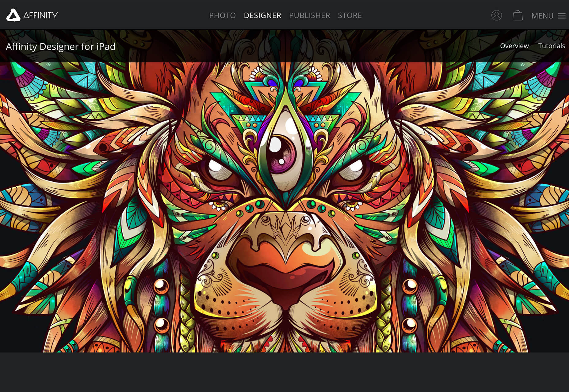The height and width of the screenshot is (392, 569).
Task: Open the shopping bag cart icon
Action: [x=518, y=15]
